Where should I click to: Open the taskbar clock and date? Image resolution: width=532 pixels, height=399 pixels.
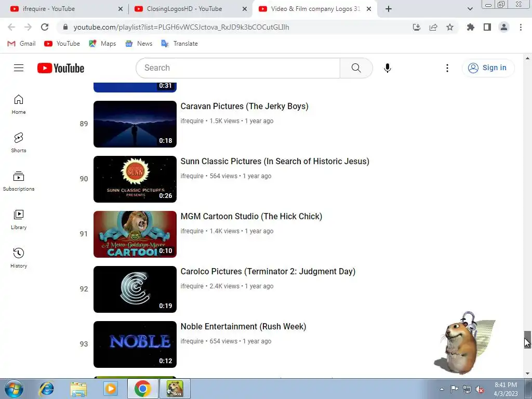coord(506,389)
